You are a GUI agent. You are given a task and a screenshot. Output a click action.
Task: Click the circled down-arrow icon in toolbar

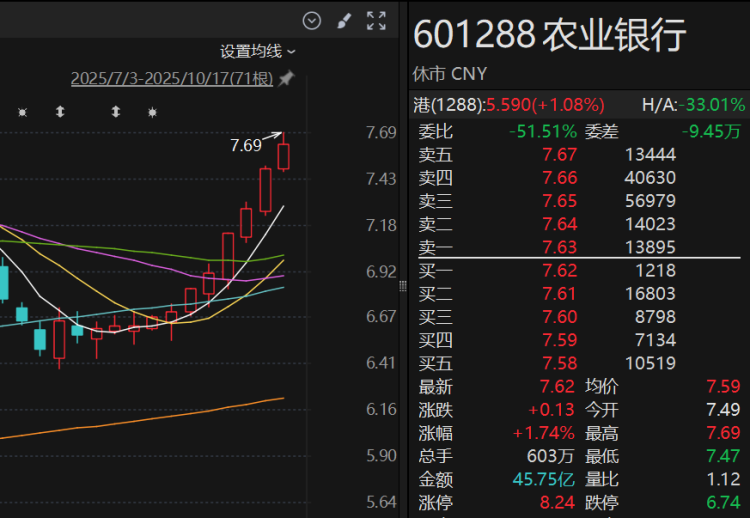tap(312, 20)
